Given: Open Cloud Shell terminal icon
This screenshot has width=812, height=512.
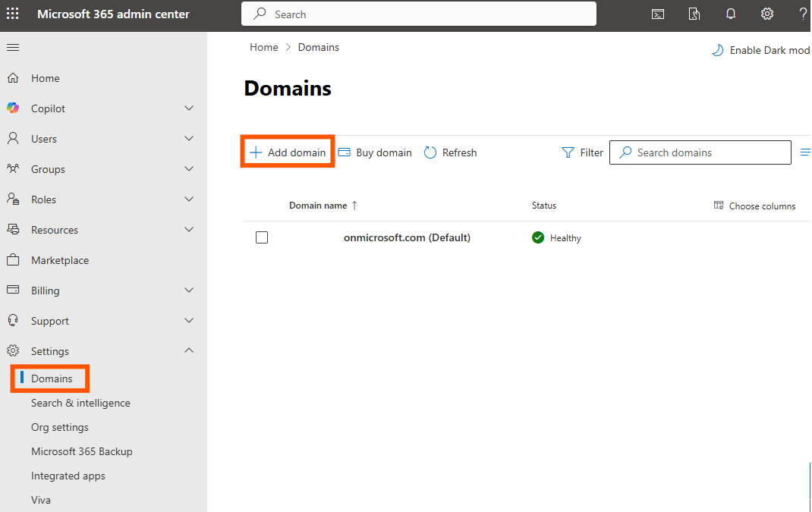Looking at the screenshot, I should (658, 14).
